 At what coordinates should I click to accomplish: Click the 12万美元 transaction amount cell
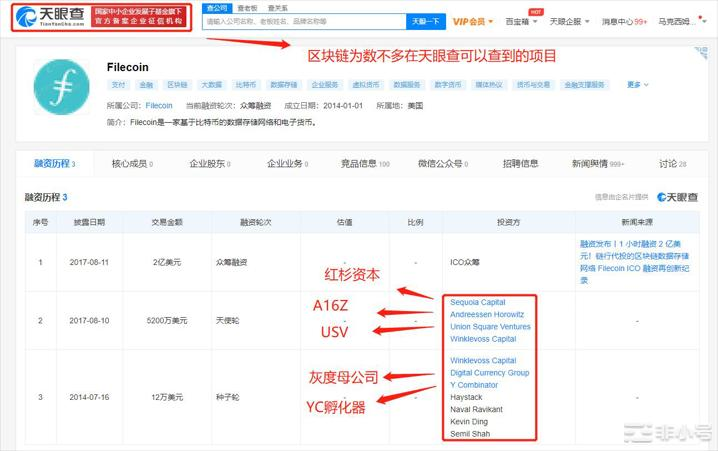[x=167, y=397]
